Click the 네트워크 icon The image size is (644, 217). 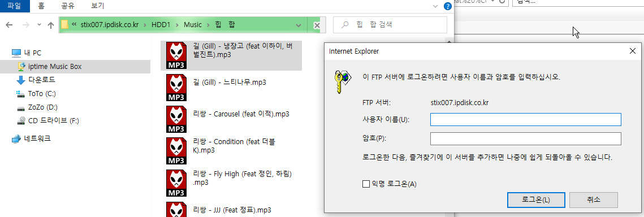(16, 139)
